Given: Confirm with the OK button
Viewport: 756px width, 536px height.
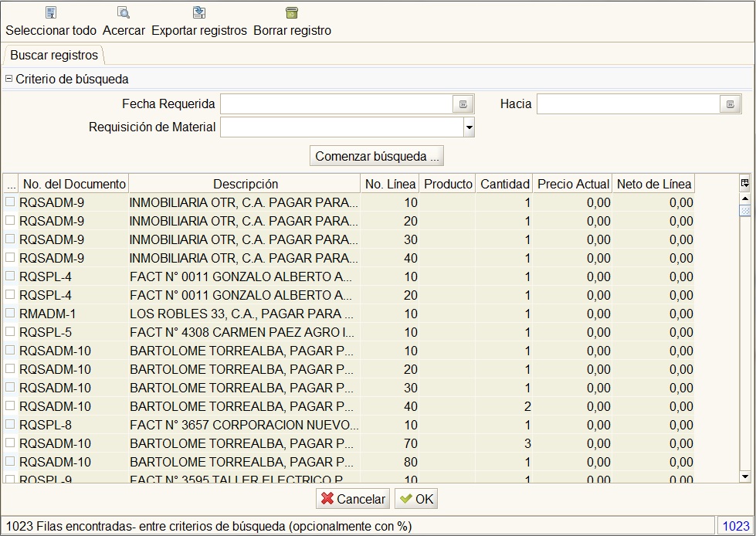Looking at the screenshot, I should pos(416,499).
